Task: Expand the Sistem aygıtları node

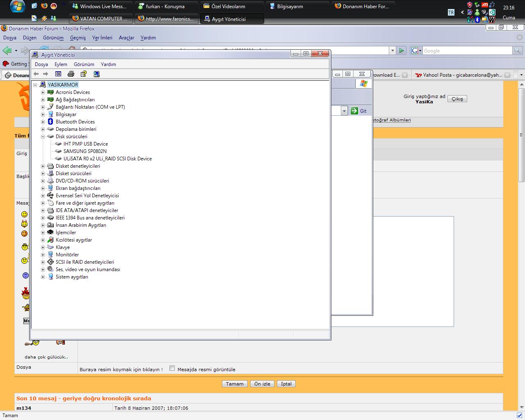Action: [43, 277]
